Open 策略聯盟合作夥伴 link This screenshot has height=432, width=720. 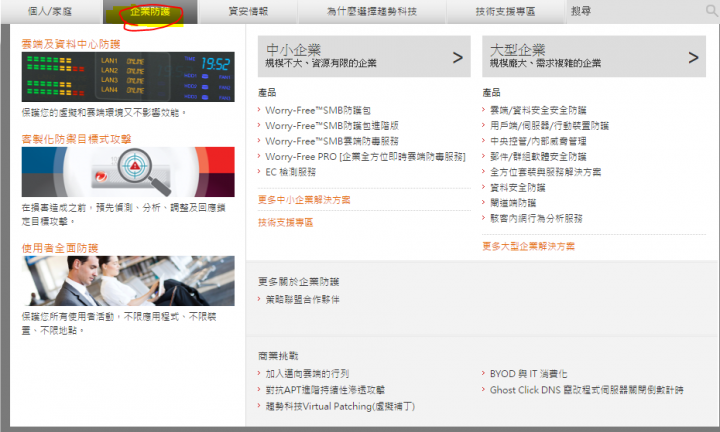[x=303, y=299]
